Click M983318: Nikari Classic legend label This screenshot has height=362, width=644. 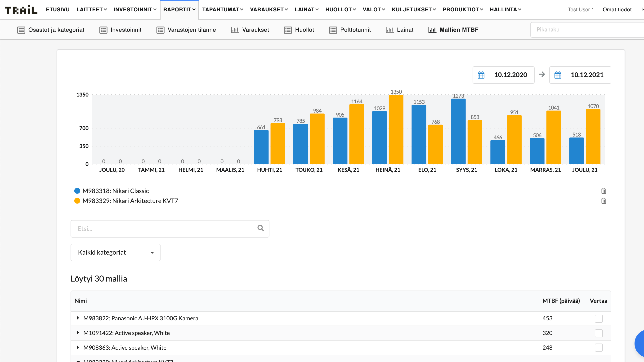click(116, 191)
